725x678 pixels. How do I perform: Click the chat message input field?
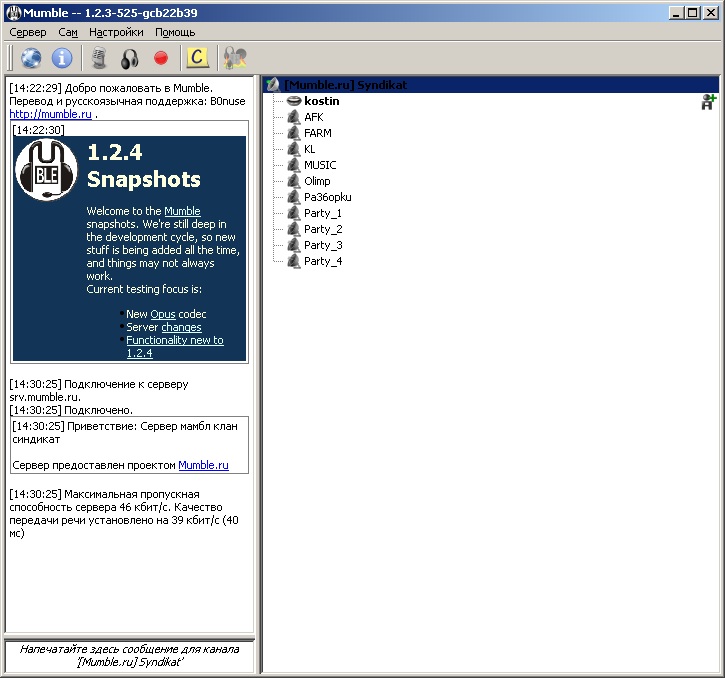(x=129, y=656)
